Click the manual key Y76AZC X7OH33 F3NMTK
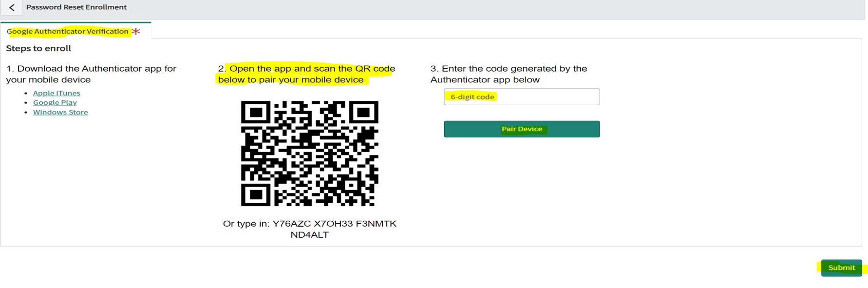The image size is (868, 288). point(334,224)
